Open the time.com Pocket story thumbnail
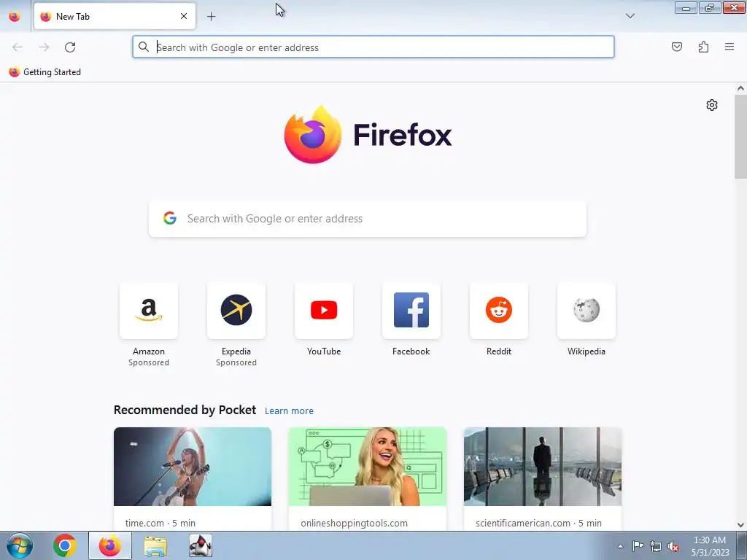Screen dimensions: 747x560 click(193, 466)
